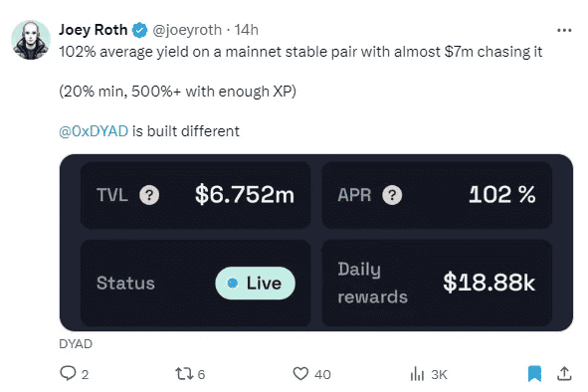The width and height of the screenshot is (588, 392).
Task: View analytics via the views icon
Action: (x=417, y=374)
